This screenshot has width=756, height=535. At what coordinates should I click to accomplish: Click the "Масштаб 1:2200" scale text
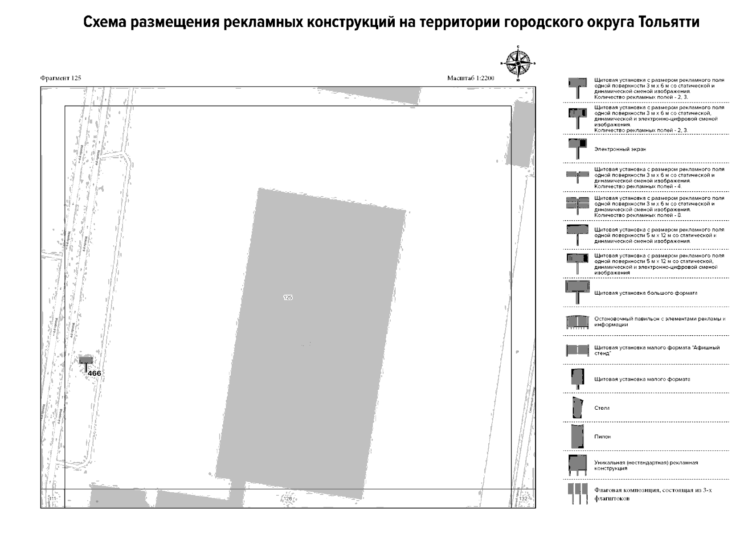tap(471, 78)
